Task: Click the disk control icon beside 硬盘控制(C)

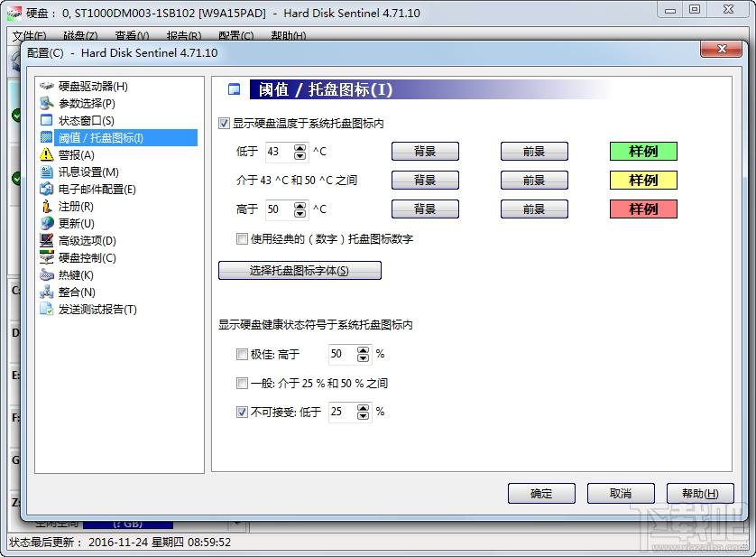Action: tap(47, 258)
